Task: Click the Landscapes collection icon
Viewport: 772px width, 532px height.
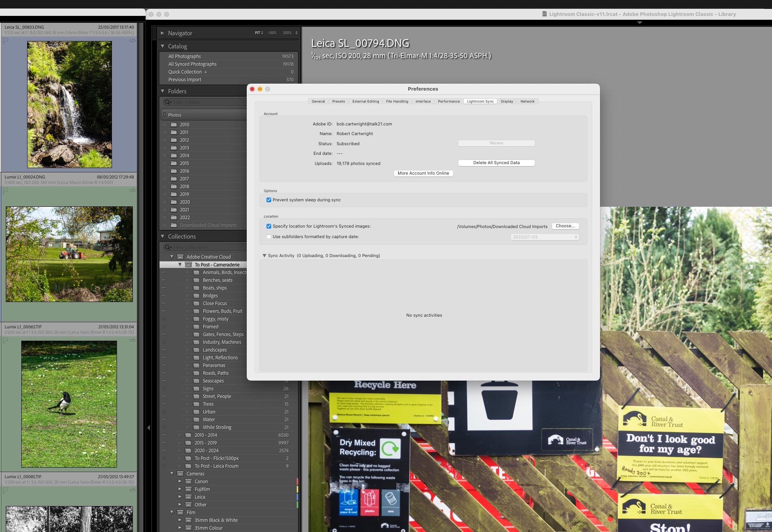Action: (x=196, y=350)
